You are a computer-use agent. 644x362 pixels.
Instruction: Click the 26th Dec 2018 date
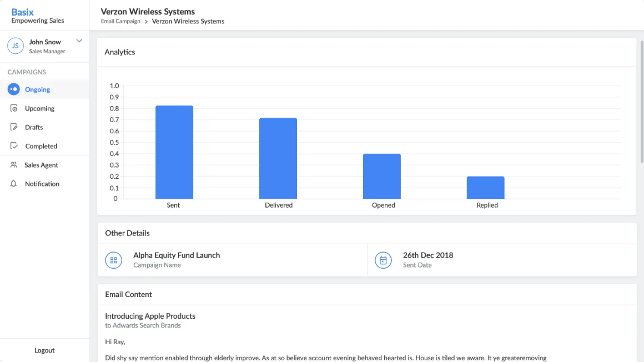pos(428,255)
